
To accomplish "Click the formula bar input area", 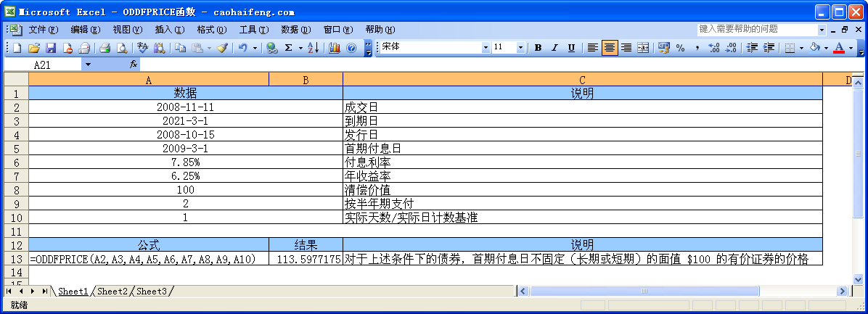I will (x=501, y=65).
